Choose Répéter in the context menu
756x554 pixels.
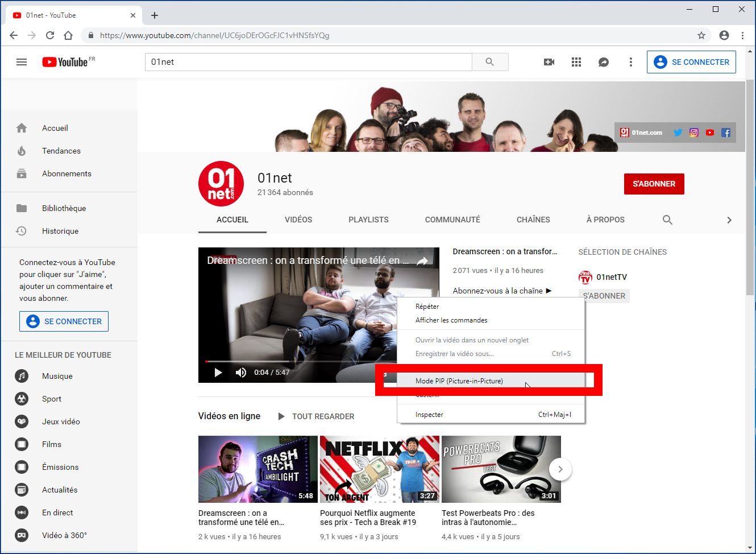[x=491, y=307]
